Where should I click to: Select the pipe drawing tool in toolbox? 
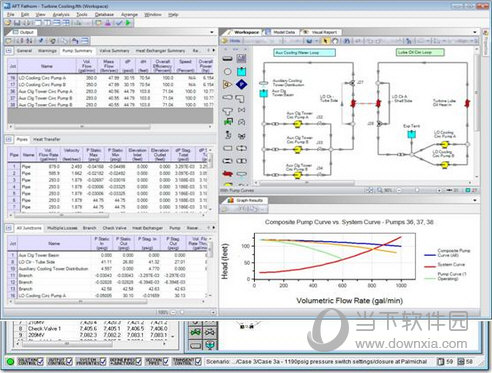click(x=228, y=59)
